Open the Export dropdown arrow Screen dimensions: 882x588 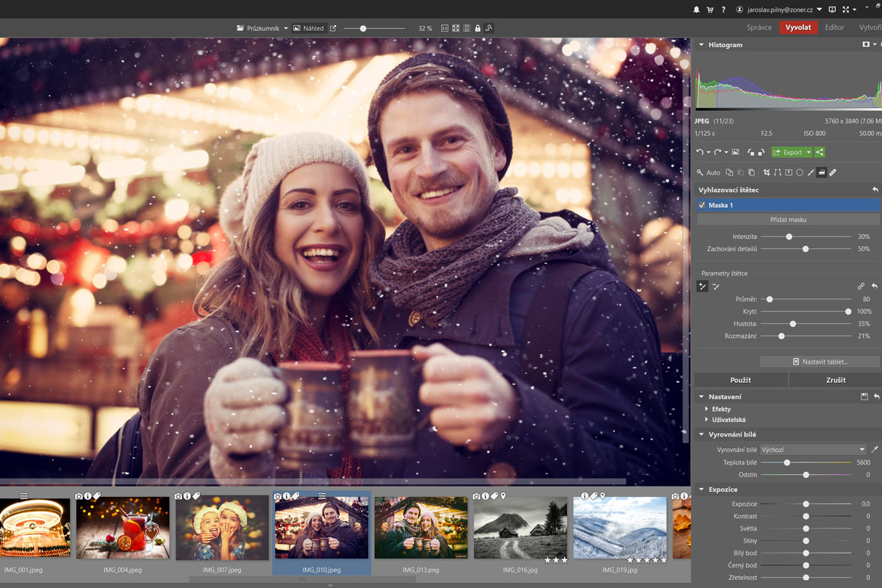point(808,152)
